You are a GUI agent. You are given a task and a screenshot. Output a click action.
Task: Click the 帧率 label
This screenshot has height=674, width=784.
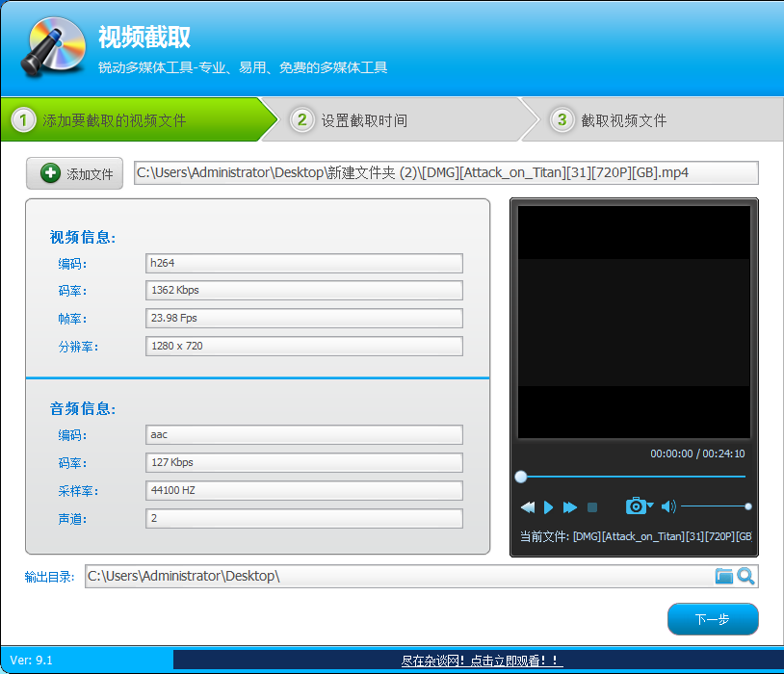coord(72,319)
